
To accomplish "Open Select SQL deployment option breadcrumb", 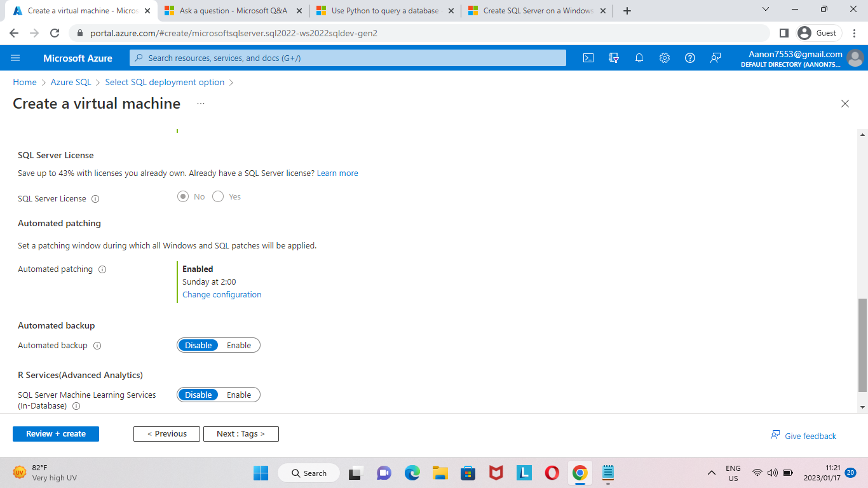I will 165,82.
